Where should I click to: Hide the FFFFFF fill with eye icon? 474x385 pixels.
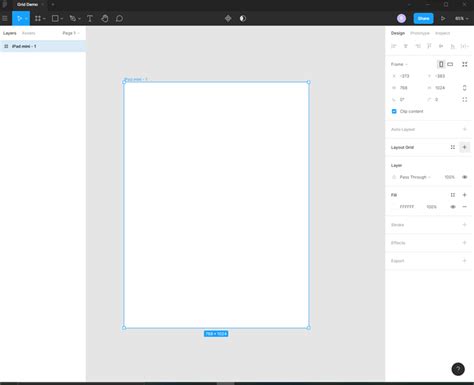453,207
